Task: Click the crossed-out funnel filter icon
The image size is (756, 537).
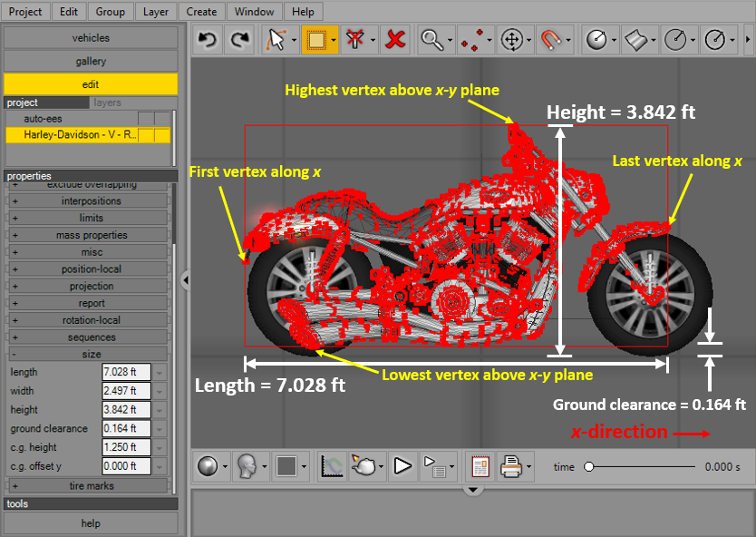Action: click(354, 40)
